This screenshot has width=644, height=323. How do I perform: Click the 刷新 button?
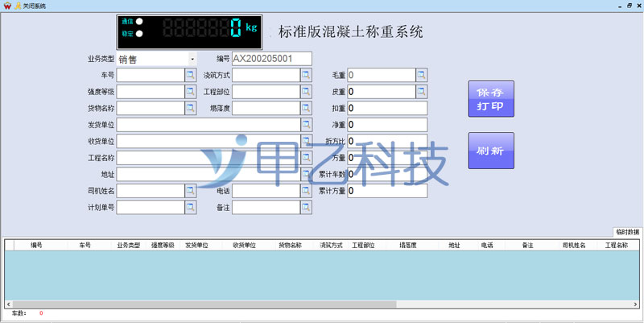490,151
